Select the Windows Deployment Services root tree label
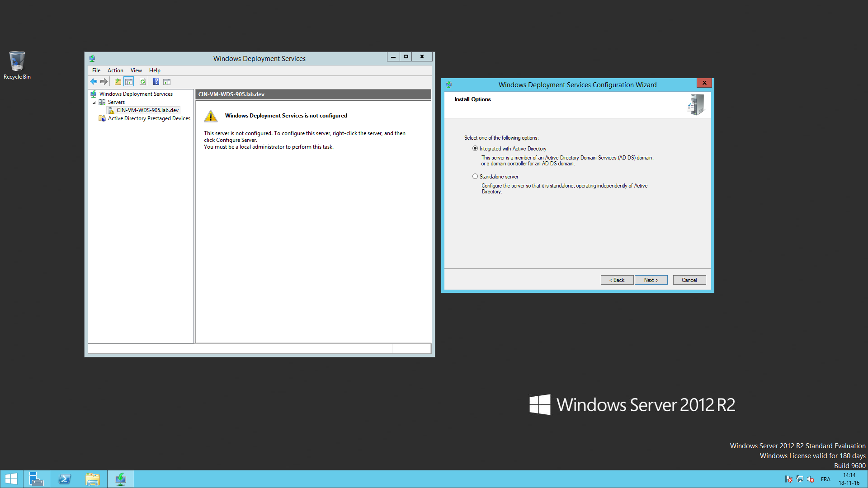This screenshot has width=868, height=488. tap(136, 94)
